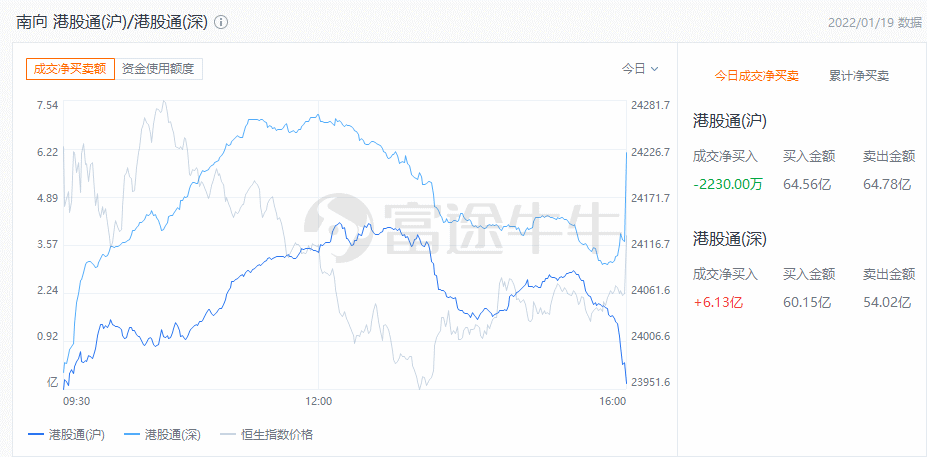927x457 pixels.
Task: Click the 16:00 time axis label
Action: pyautogui.click(x=611, y=401)
